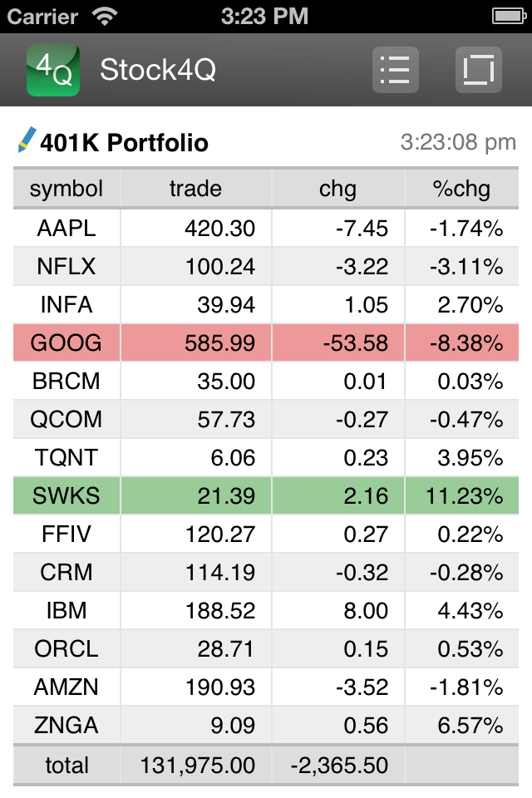This screenshot has width=532, height=798.
Task: Sort by the trade column header
Action: pos(196,189)
